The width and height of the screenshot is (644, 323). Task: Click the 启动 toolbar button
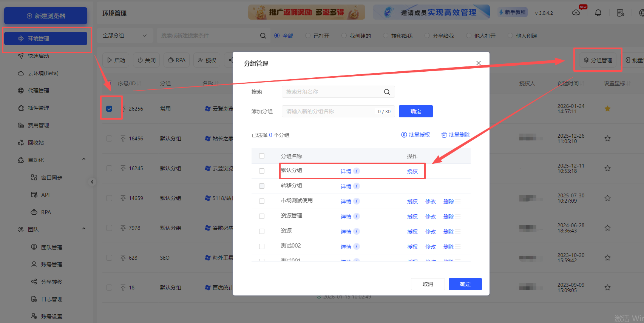pos(116,60)
